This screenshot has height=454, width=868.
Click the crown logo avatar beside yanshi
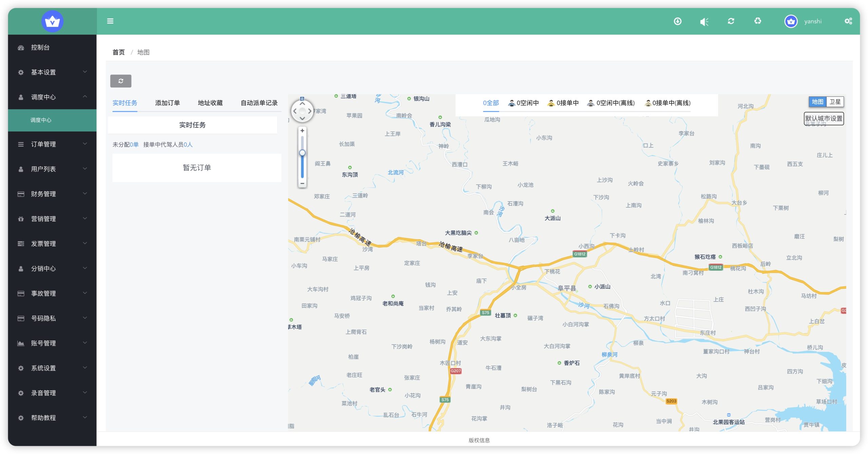click(x=791, y=21)
